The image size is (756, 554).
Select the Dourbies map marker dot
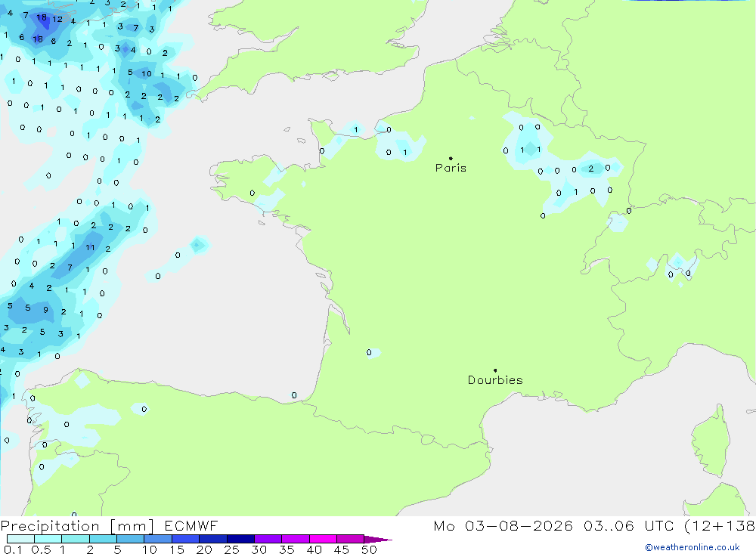495,370
